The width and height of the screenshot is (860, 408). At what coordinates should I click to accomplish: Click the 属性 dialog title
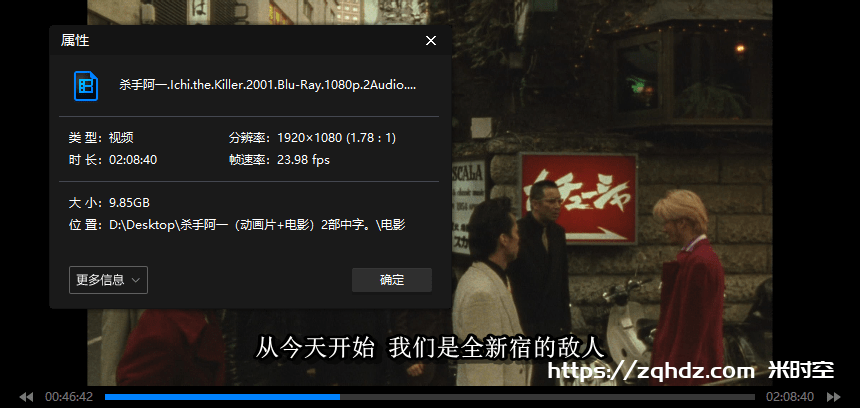[75, 41]
